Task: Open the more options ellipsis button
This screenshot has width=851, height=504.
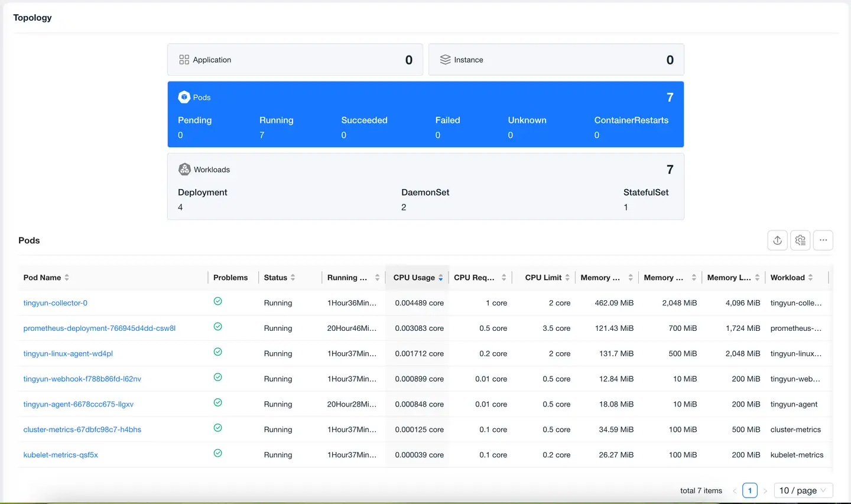Action: [x=823, y=240]
